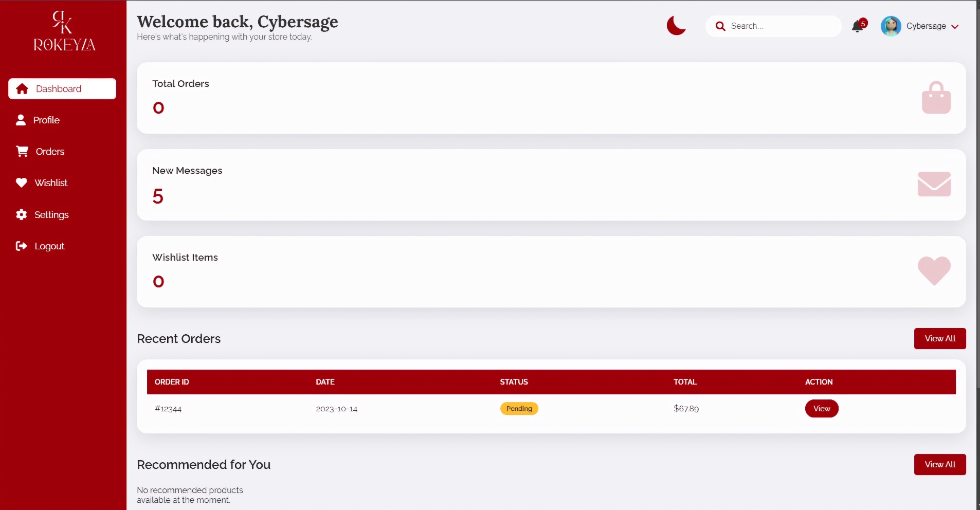
Task: Open the Orders sidebar item
Action: 49,152
